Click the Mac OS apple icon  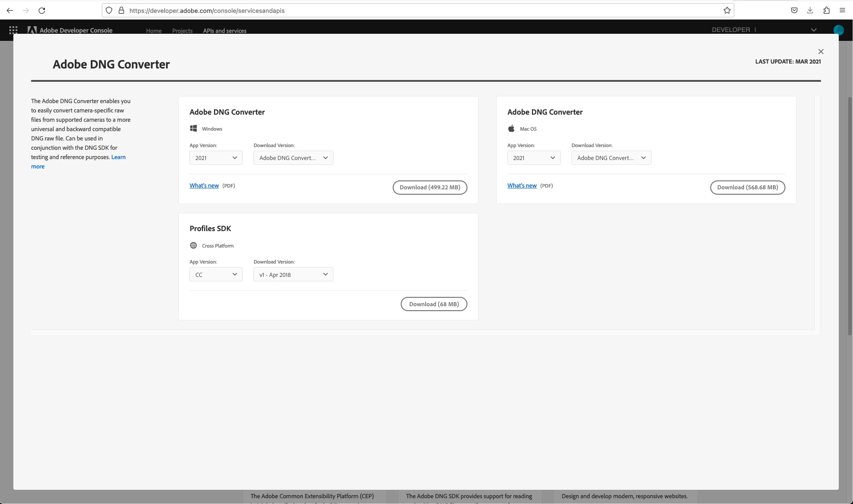click(511, 128)
